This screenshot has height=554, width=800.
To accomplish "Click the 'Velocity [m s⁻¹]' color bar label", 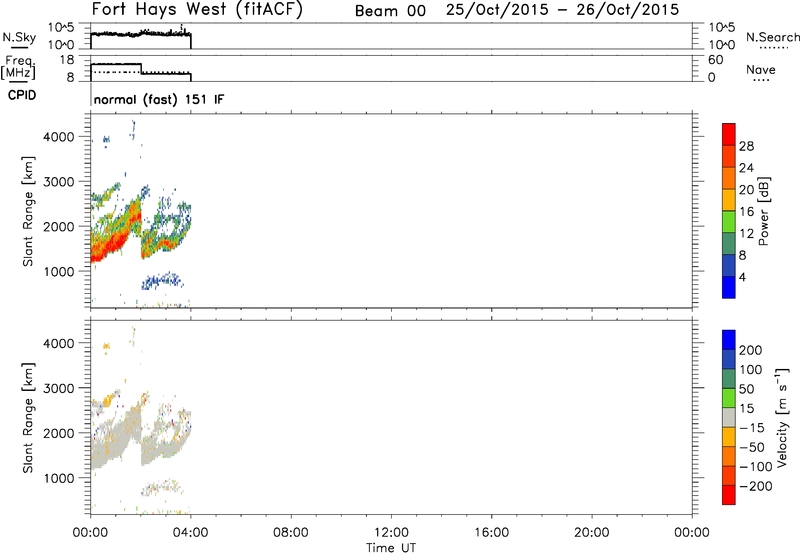I will coord(782,417).
